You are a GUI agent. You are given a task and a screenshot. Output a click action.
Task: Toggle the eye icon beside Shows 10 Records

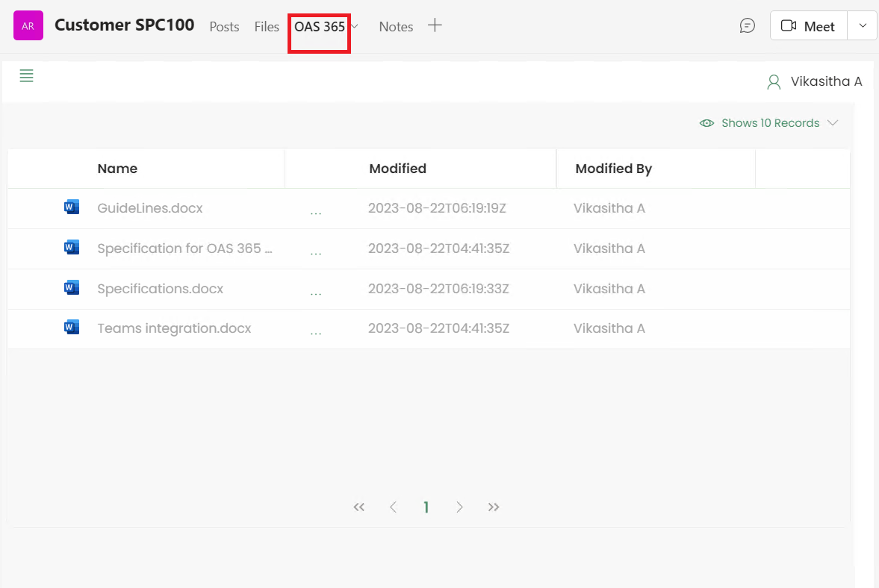706,123
